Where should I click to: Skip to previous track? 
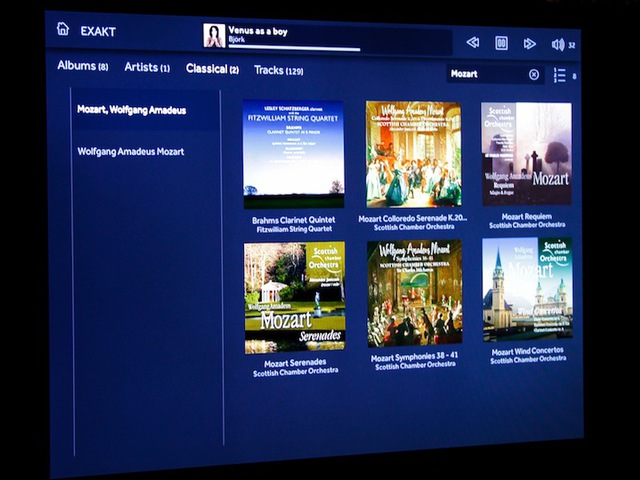[473, 42]
